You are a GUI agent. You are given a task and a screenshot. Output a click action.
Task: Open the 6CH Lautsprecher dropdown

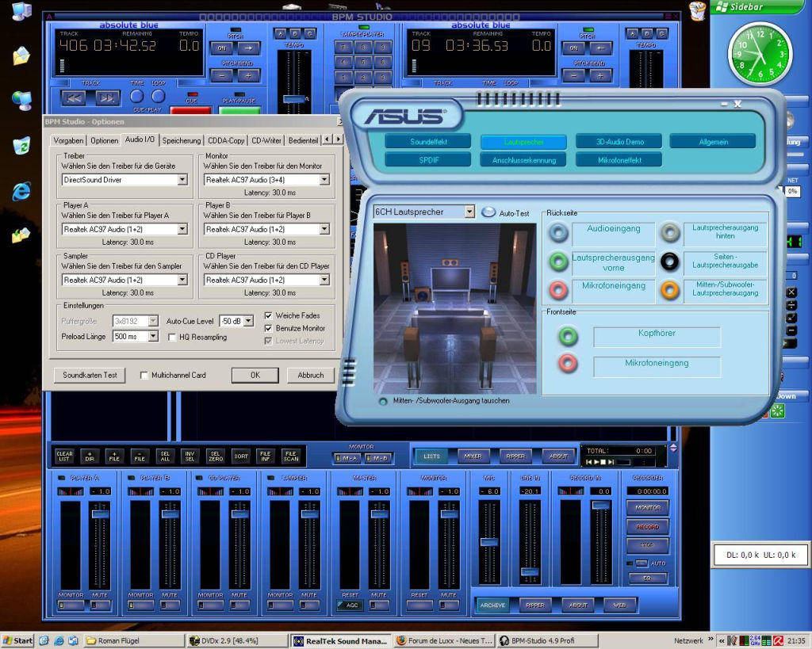pos(469,211)
